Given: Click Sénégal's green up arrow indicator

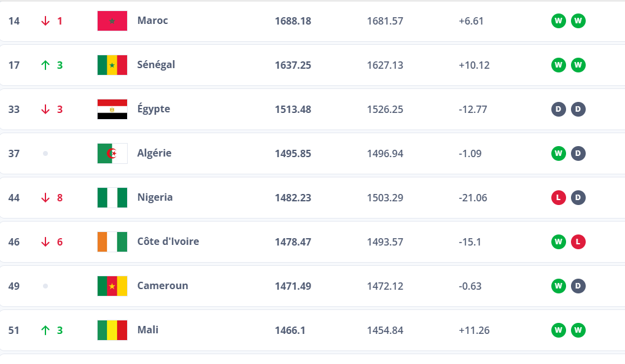Looking at the screenshot, I should (45, 65).
